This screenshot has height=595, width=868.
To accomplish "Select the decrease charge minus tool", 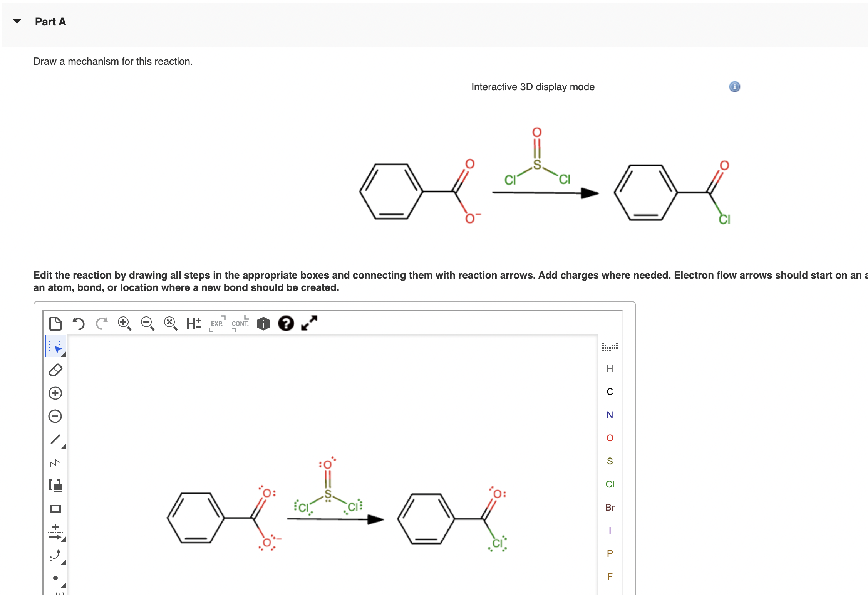I will tap(55, 416).
